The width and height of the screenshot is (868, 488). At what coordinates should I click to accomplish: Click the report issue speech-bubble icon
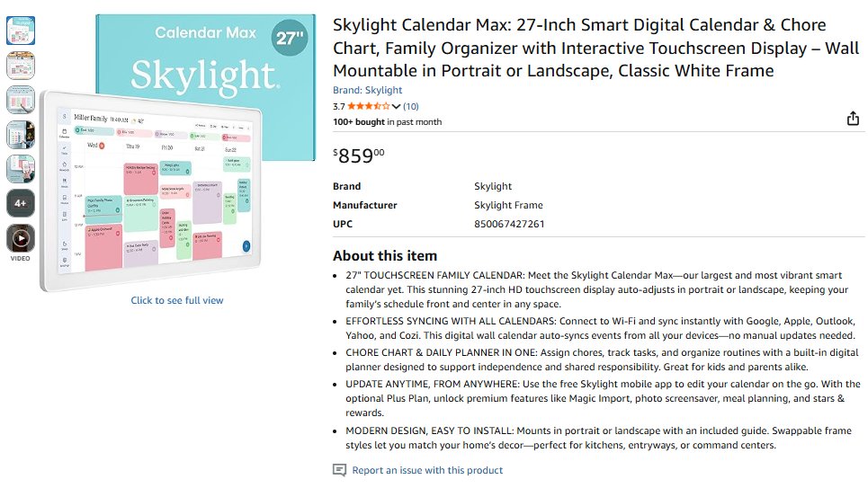339,470
